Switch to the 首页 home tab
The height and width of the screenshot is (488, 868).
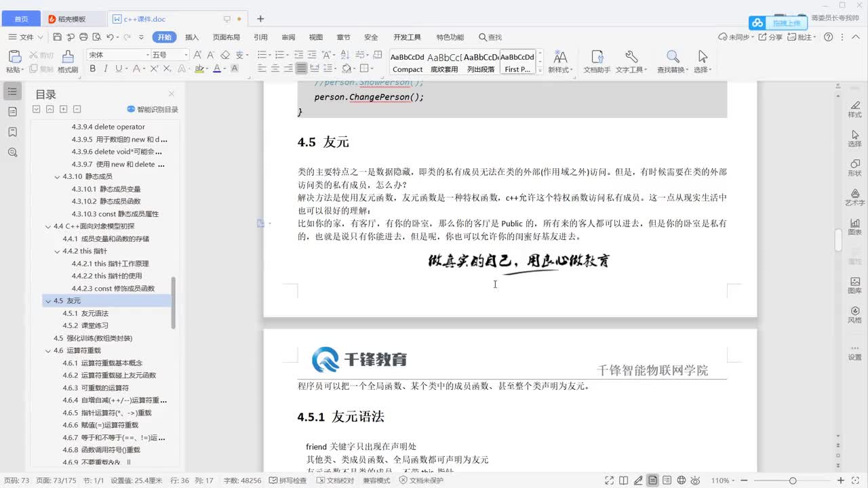(21, 19)
